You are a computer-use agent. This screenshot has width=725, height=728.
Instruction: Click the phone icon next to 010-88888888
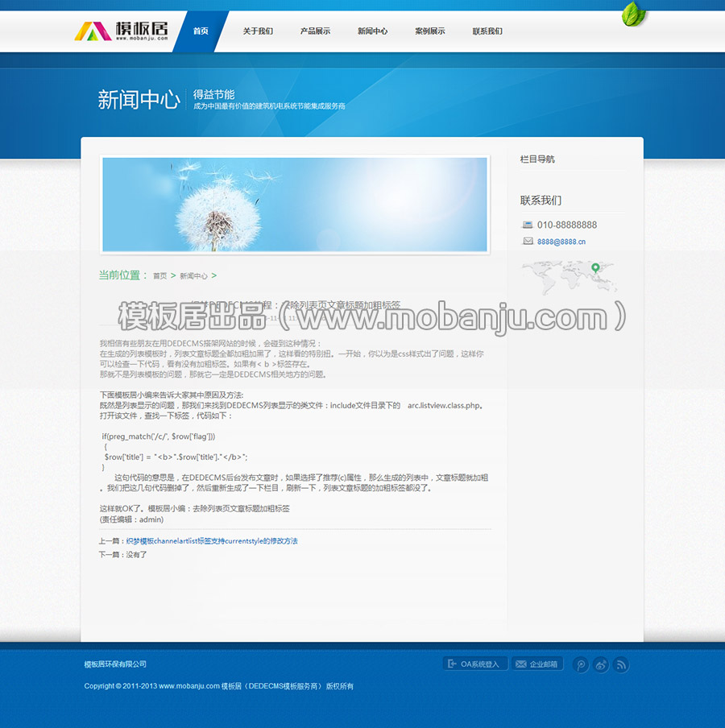point(528,225)
